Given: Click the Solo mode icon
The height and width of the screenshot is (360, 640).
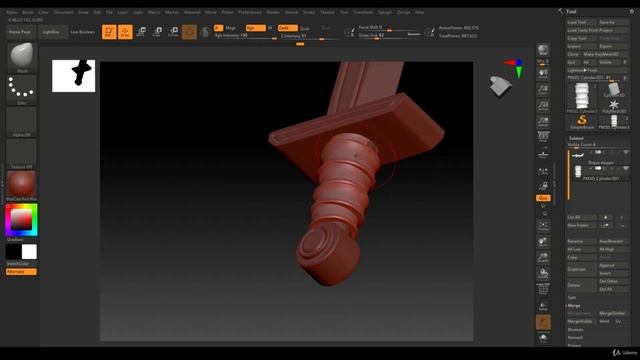Looking at the screenshot, I should pos(543,338).
